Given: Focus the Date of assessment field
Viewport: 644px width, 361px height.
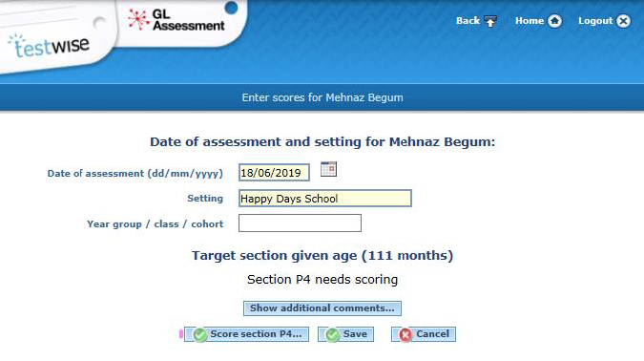Looking at the screenshot, I should 274,173.
